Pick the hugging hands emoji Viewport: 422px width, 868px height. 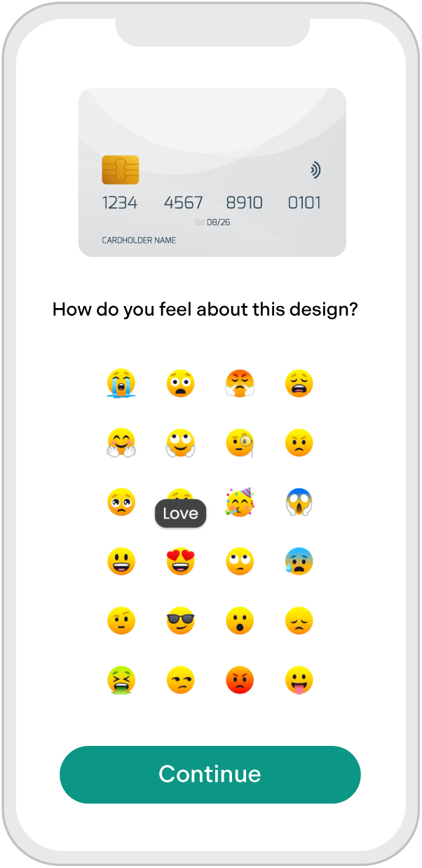pyautogui.click(x=121, y=443)
